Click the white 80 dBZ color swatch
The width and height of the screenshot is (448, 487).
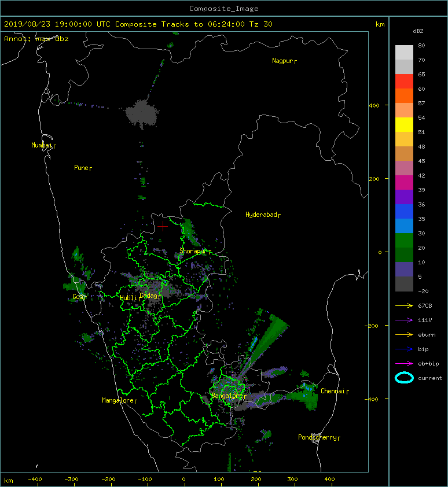(x=404, y=52)
